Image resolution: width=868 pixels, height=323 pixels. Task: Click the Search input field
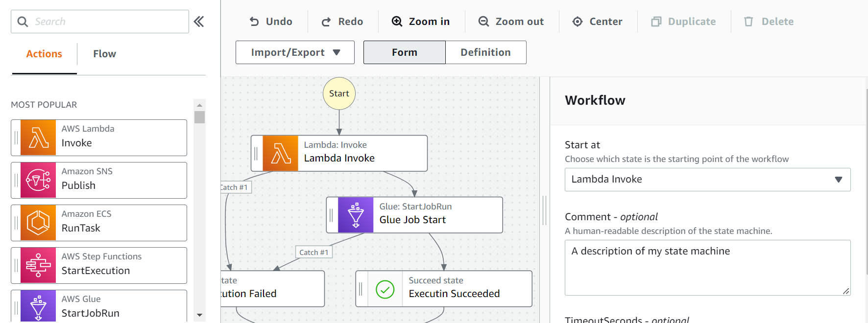point(100,22)
